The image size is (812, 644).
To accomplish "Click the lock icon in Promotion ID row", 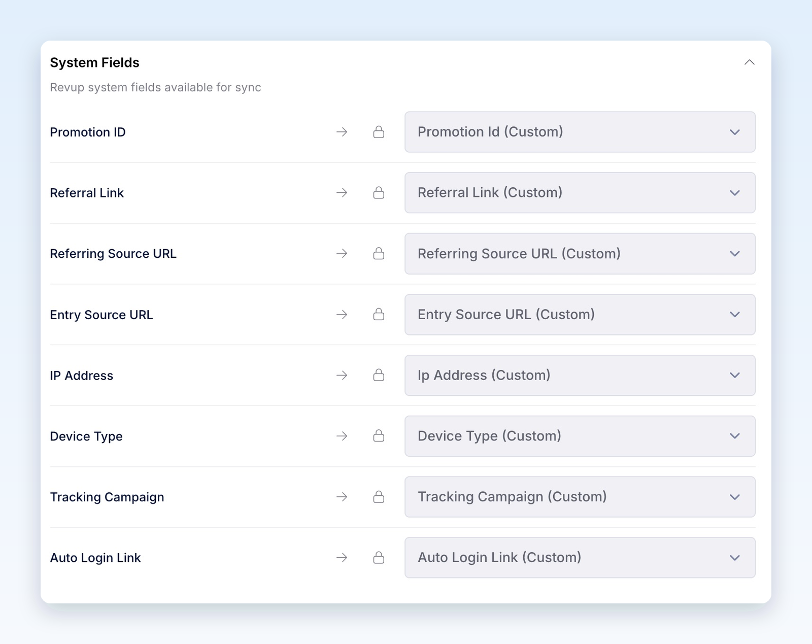I will (x=379, y=132).
